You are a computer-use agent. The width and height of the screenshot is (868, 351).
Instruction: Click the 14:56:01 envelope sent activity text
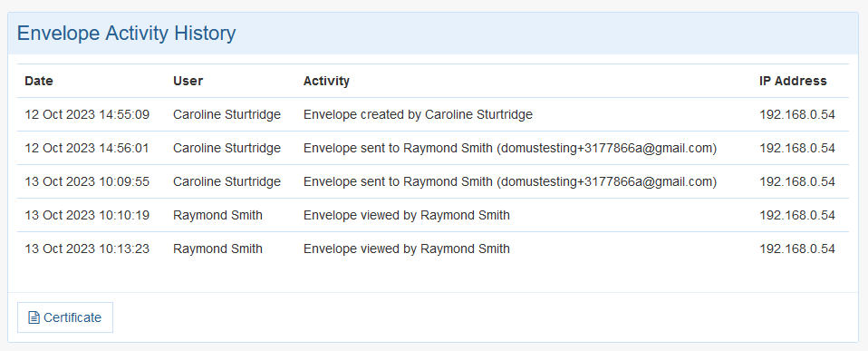[510, 148]
